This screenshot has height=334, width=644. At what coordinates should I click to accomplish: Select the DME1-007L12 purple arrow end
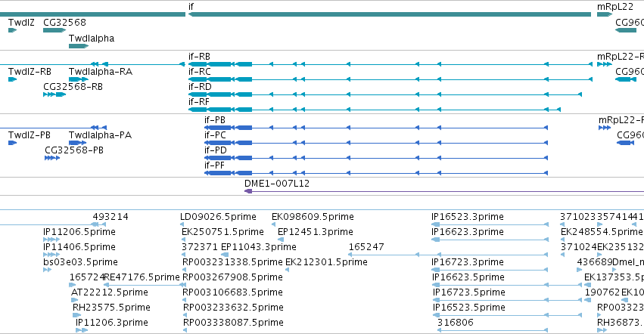[x=248, y=191]
